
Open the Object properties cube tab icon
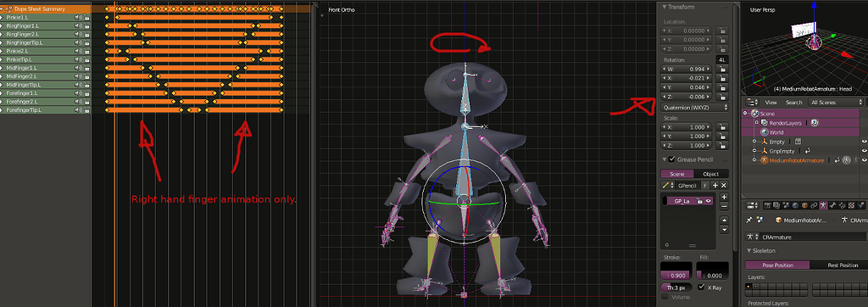pos(805,205)
